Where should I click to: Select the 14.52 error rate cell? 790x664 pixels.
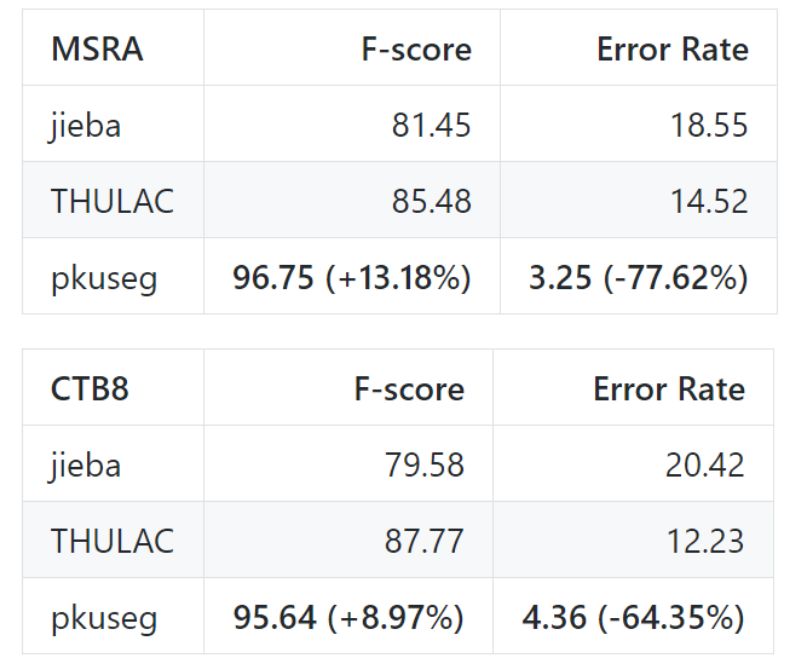pos(707,201)
